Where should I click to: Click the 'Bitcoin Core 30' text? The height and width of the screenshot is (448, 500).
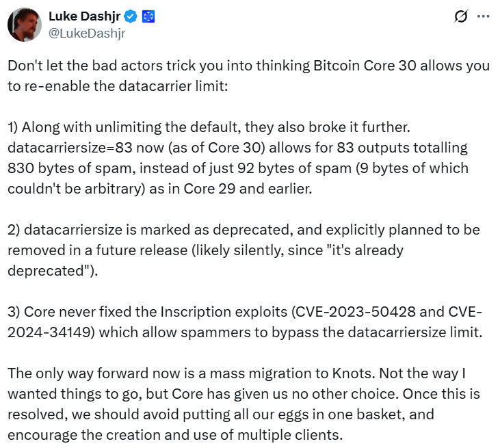coord(365,66)
